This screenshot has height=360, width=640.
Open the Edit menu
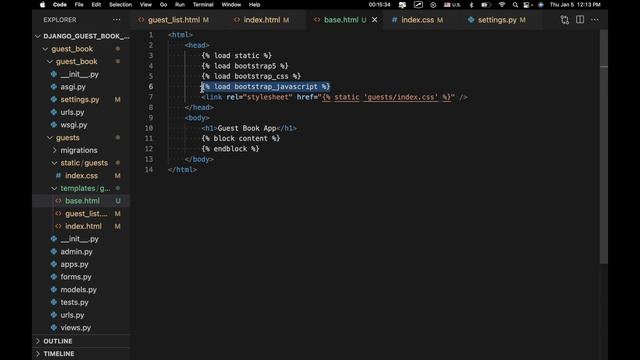click(96, 5)
